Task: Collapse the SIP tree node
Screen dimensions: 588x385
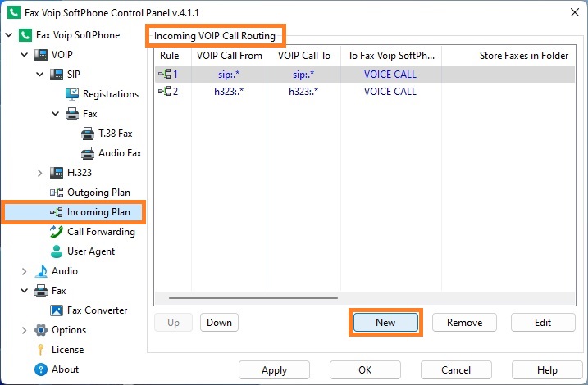Action: click(x=39, y=75)
